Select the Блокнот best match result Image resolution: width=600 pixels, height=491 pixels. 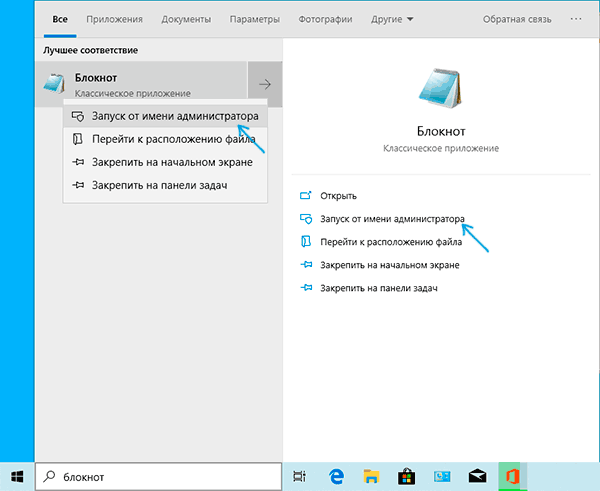141,84
